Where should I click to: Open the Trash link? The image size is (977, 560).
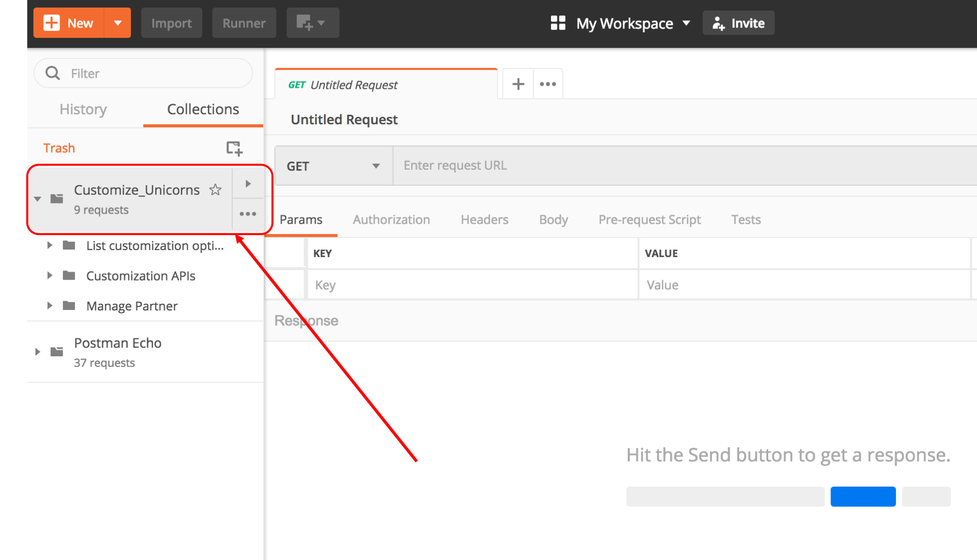(x=59, y=148)
